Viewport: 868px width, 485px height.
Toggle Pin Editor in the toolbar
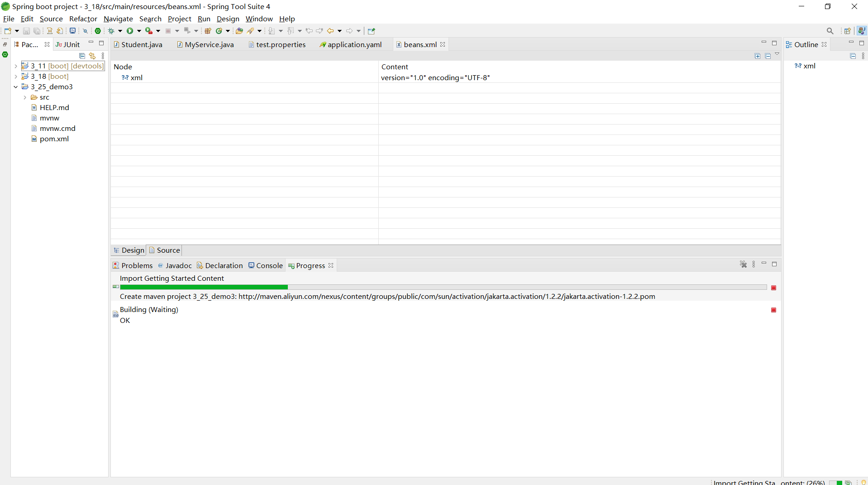tap(372, 31)
